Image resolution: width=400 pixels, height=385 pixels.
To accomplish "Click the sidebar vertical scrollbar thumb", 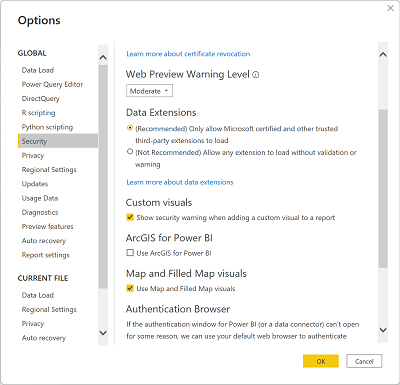I will pos(103,177).
